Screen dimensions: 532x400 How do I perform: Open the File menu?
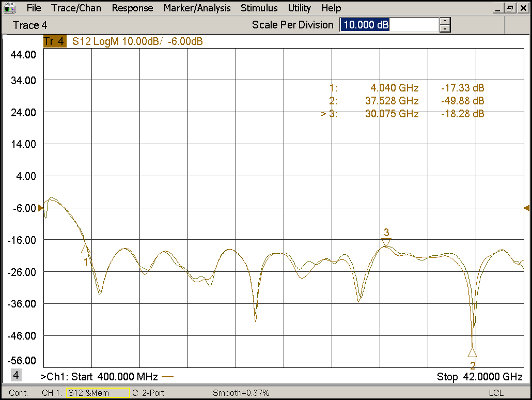click(34, 8)
